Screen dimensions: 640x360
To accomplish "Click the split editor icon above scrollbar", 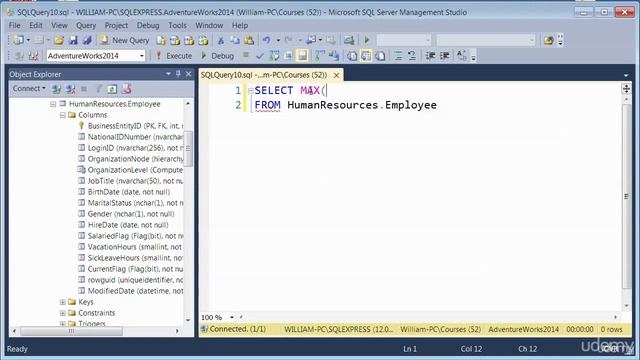I will (627, 89).
